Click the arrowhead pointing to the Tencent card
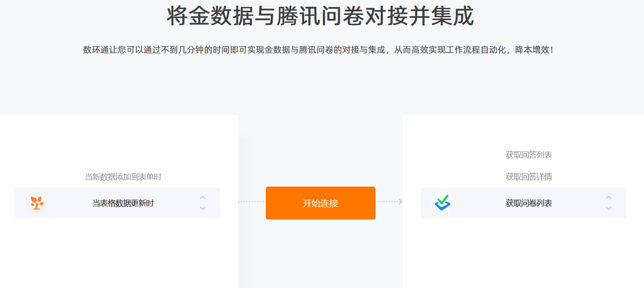Viewport: 644px width, 288px height. point(401,202)
